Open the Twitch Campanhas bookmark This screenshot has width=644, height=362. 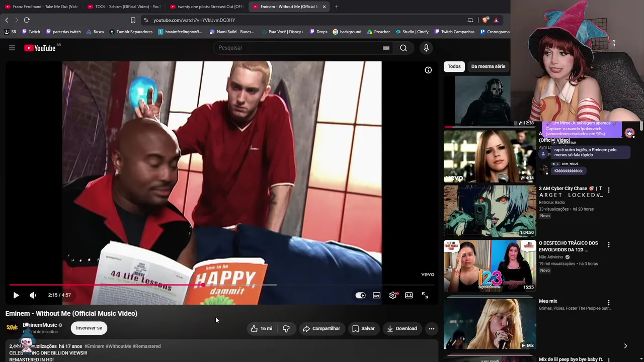point(454,32)
